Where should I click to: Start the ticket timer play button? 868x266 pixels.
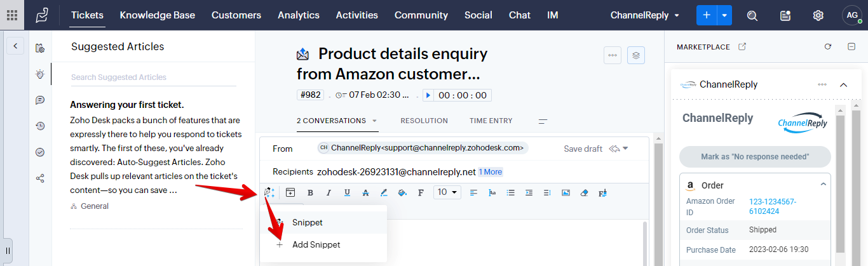coord(428,95)
